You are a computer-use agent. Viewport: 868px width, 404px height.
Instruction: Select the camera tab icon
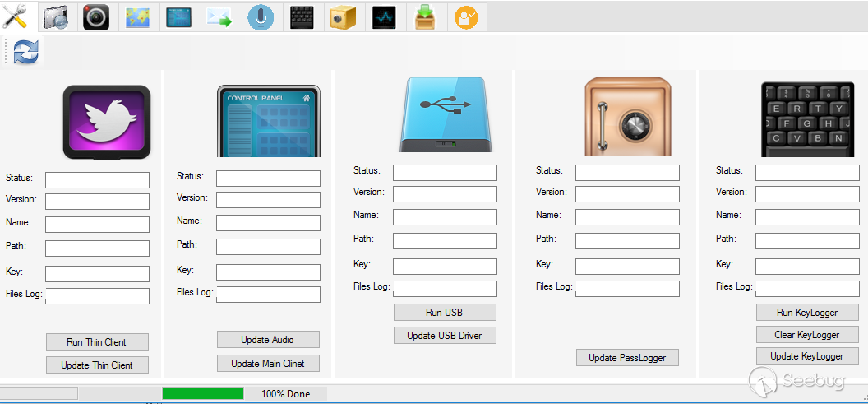point(95,17)
